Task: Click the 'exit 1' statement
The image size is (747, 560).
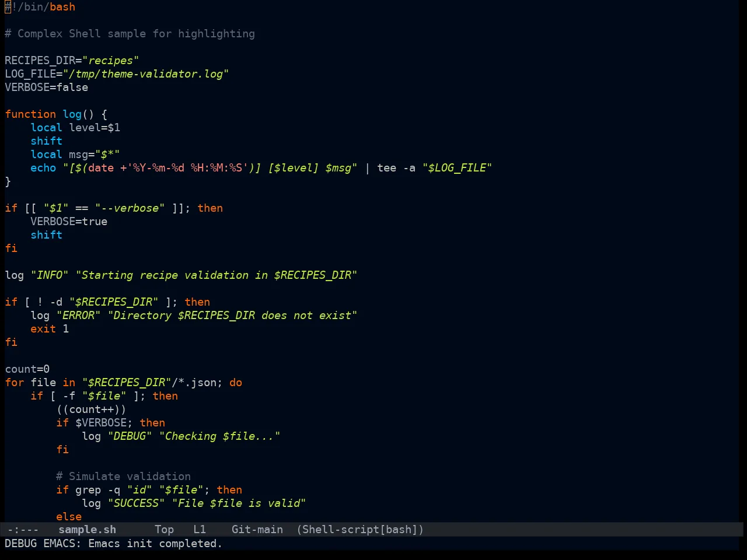Action: (x=50, y=329)
